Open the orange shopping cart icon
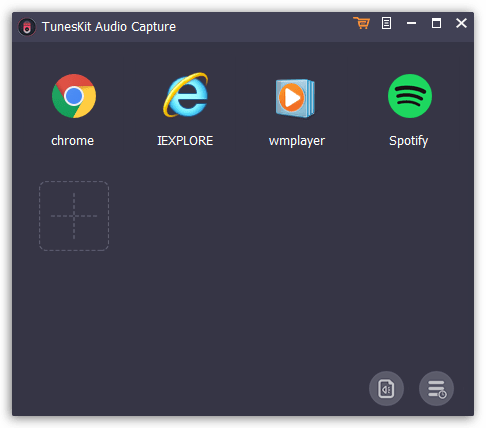Image resolution: width=486 pixels, height=428 pixels. tap(362, 23)
